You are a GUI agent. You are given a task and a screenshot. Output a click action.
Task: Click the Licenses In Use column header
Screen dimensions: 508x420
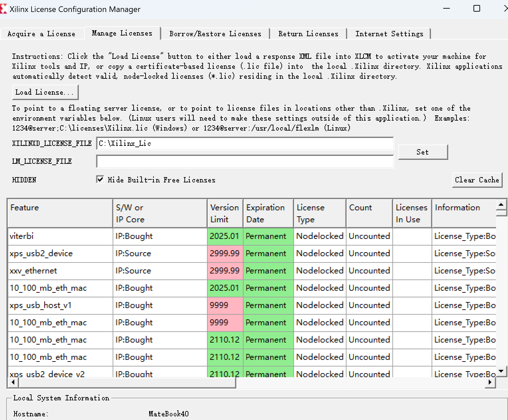click(412, 213)
